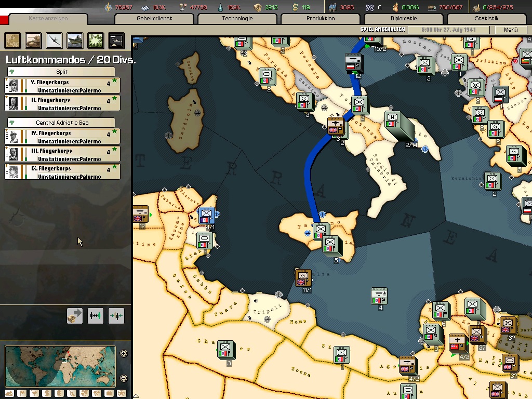Viewport: 532px width, 399px height.
Task: Open the Technologie tab
Action: [x=237, y=19]
